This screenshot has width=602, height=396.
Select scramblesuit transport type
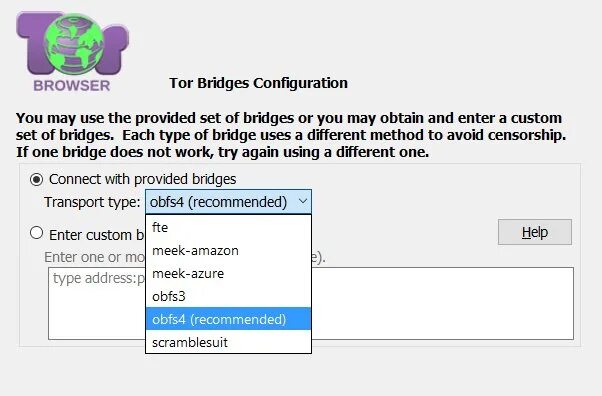click(x=228, y=342)
